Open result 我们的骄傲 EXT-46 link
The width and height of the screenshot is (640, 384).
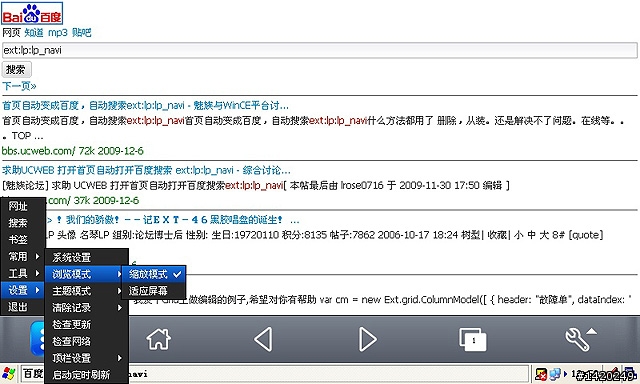(x=173, y=220)
